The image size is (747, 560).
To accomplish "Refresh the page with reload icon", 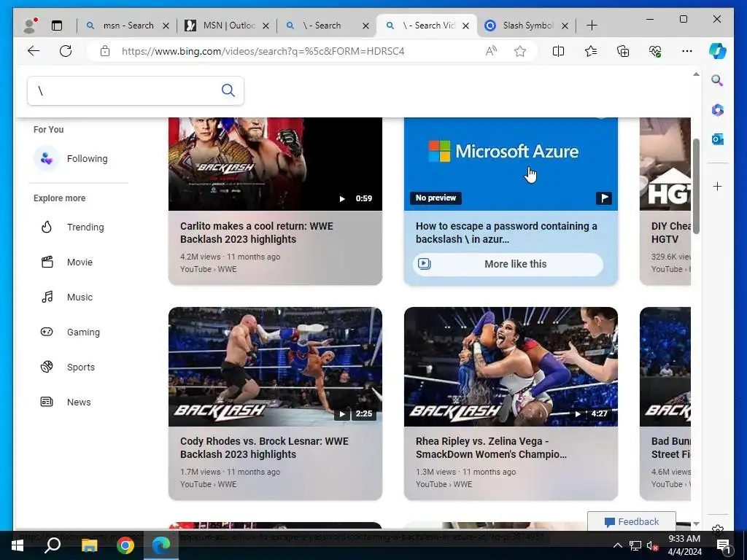I will 65,51.
